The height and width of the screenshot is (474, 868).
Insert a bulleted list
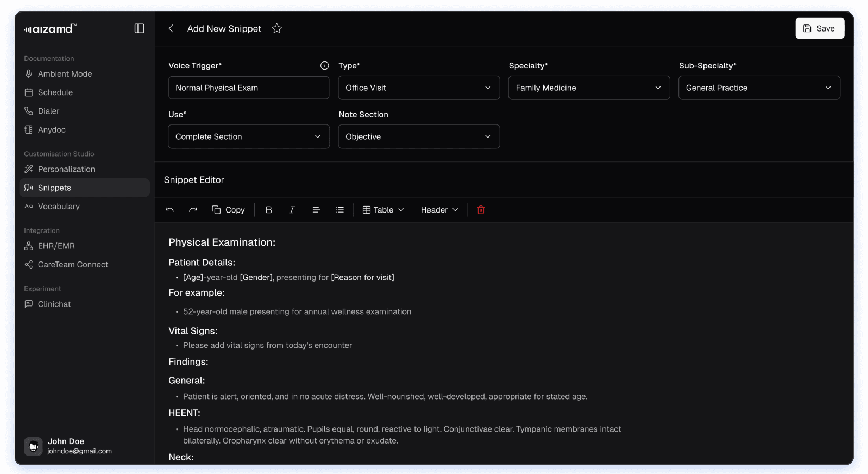click(x=340, y=210)
